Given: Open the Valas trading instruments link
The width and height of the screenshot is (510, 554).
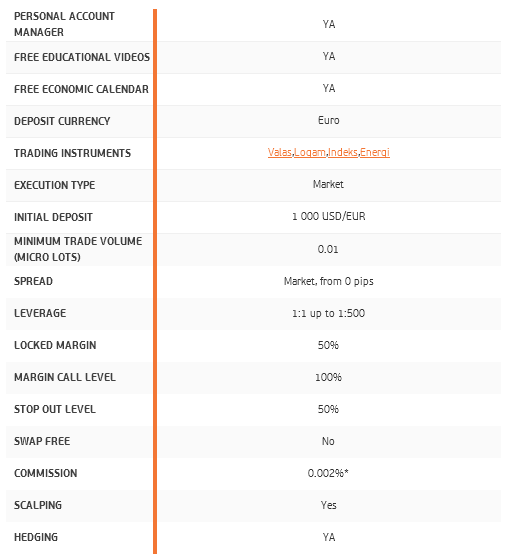Looking at the screenshot, I should point(280,152).
